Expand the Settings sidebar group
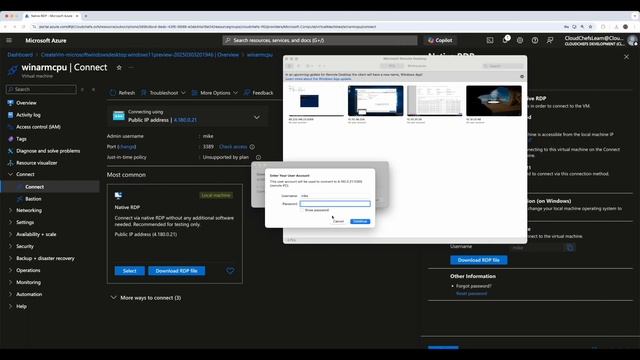The width and height of the screenshot is (640, 360). (11, 222)
